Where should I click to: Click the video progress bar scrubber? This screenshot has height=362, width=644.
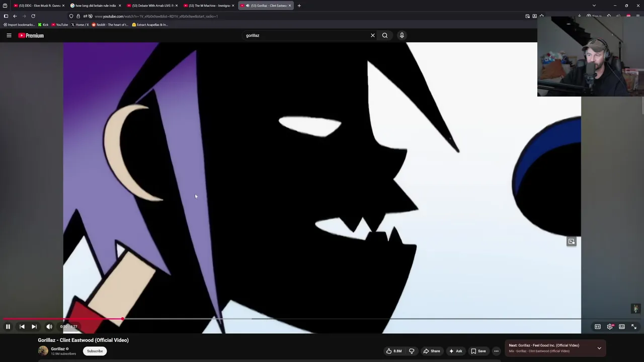pyautogui.click(x=123, y=319)
